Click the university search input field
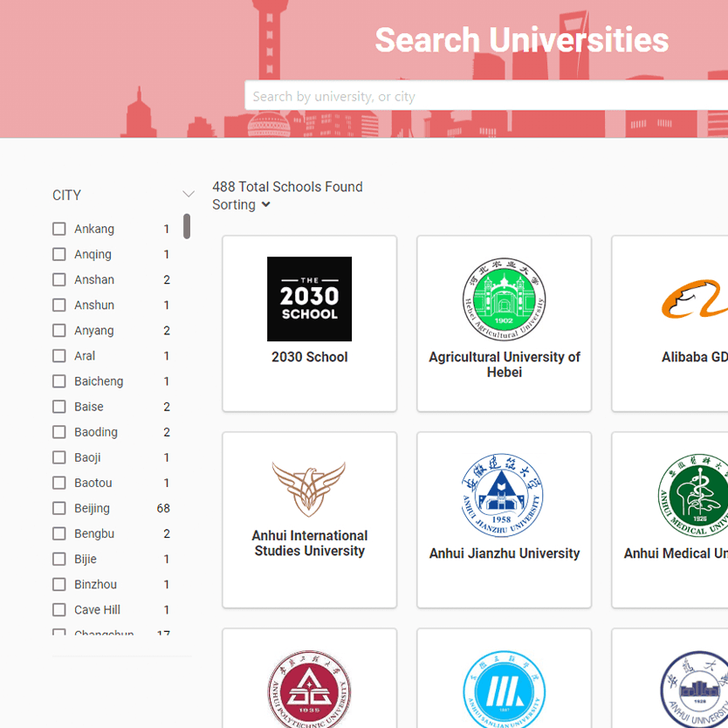 click(486, 96)
